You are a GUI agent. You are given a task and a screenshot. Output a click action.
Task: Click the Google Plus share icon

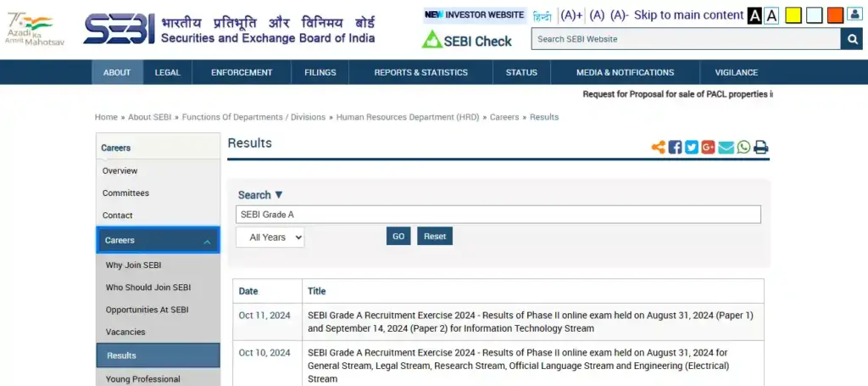(709, 148)
